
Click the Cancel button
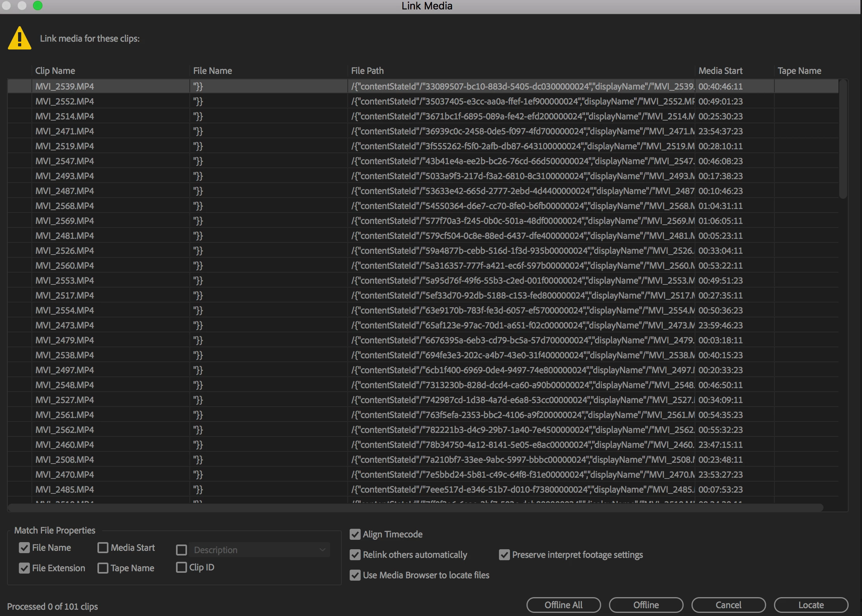728,605
